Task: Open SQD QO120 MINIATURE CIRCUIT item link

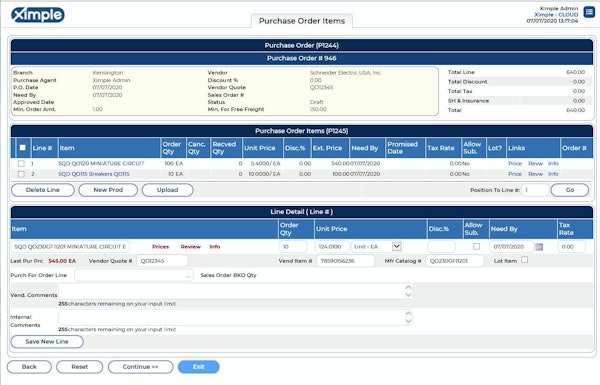Action: click(101, 163)
